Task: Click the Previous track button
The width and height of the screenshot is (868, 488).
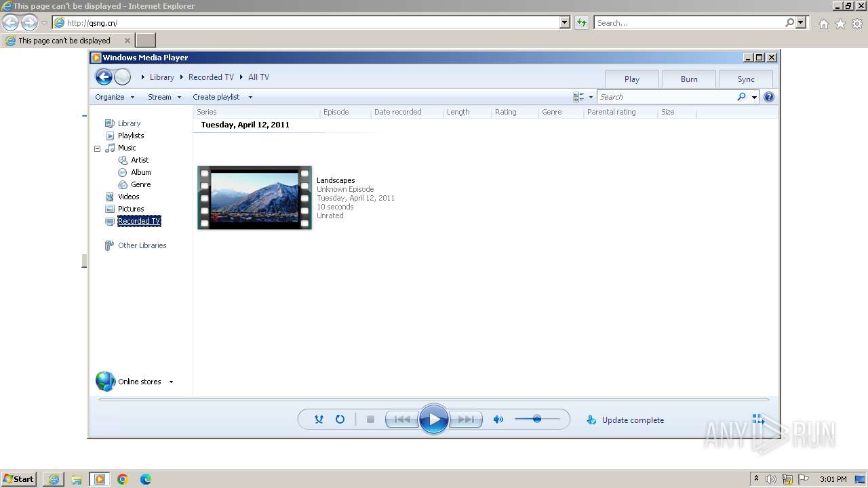Action: tap(402, 420)
